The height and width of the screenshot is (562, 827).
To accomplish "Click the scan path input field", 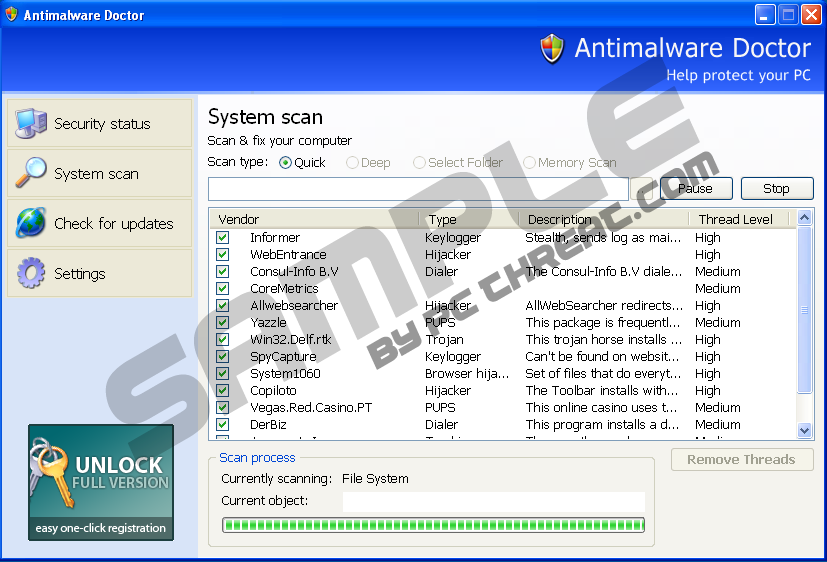I will (x=418, y=189).
